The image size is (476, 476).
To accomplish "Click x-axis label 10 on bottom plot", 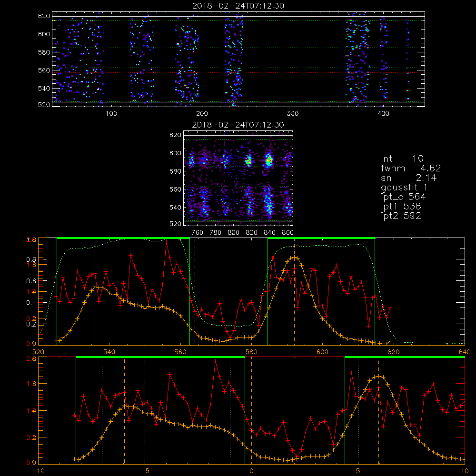I will tap(465, 471).
